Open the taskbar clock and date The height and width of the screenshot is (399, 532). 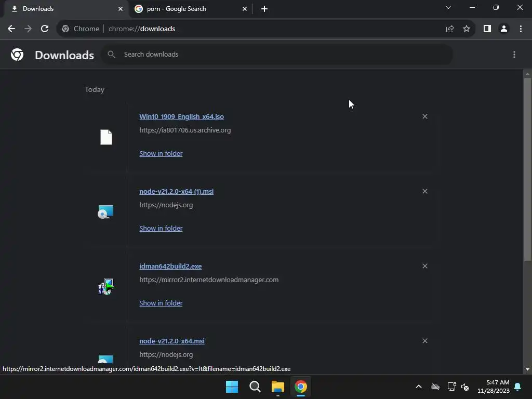point(494,387)
